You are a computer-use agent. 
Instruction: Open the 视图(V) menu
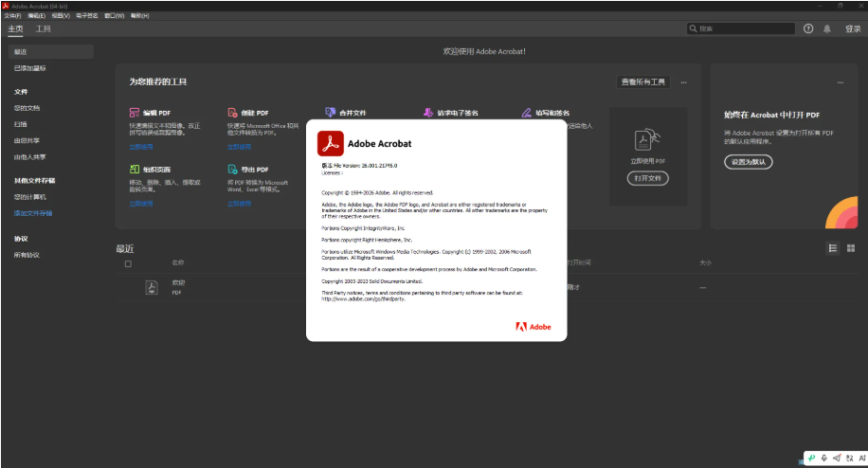61,16
